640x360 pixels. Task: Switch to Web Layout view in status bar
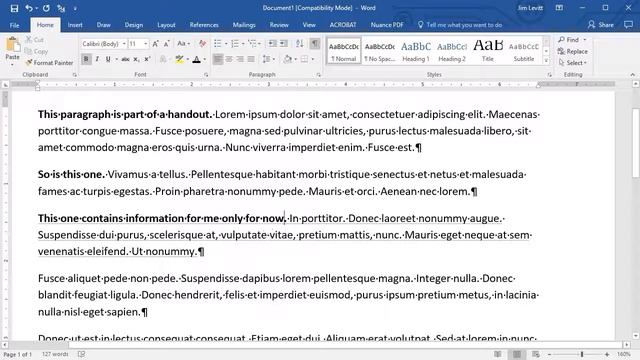click(x=536, y=354)
